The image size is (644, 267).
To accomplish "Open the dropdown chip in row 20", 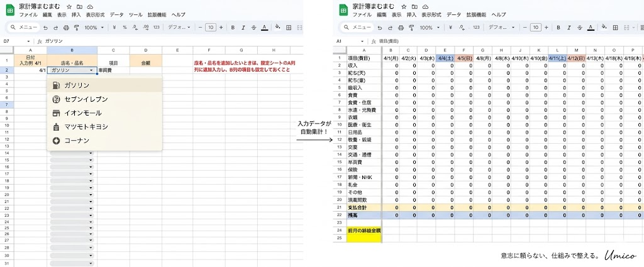I will [x=72, y=195].
